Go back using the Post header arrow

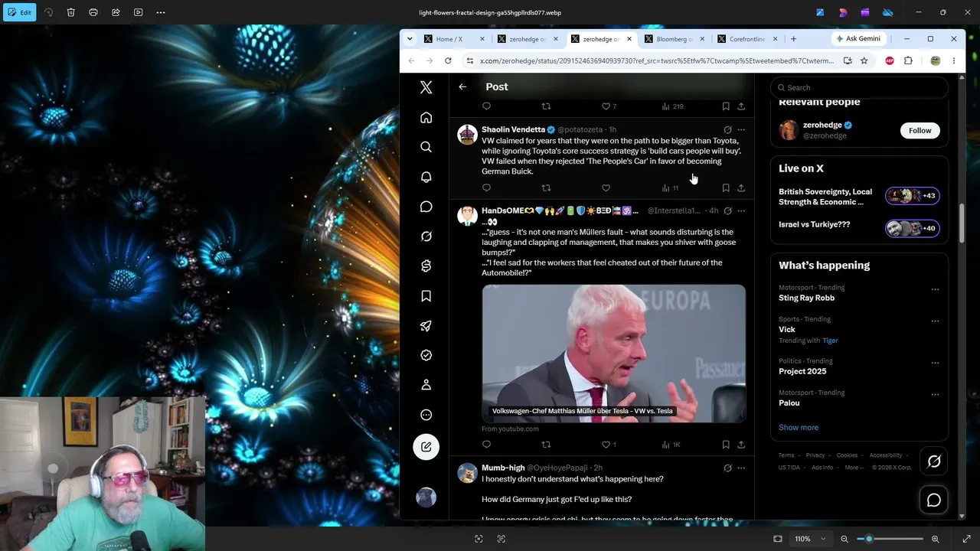coord(462,86)
